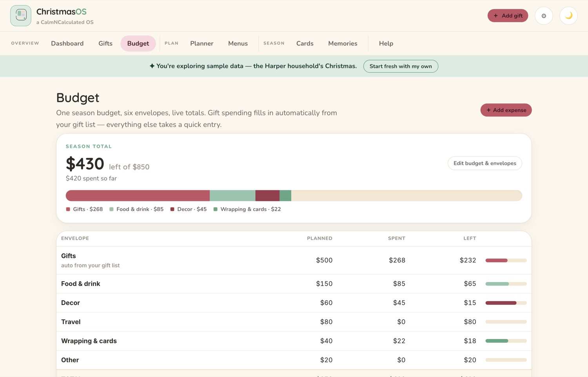Screen dimensions: 588x377
Task: Select the Other envelope row
Action: pos(294,360)
